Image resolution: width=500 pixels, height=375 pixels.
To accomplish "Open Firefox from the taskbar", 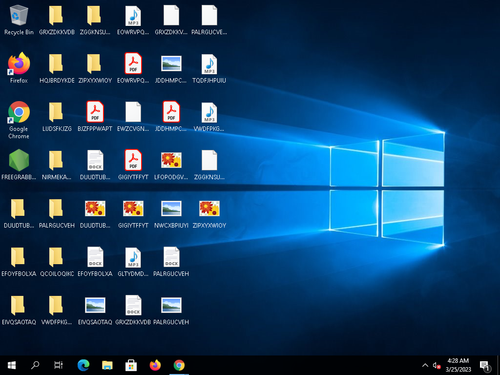I will click(155, 365).
